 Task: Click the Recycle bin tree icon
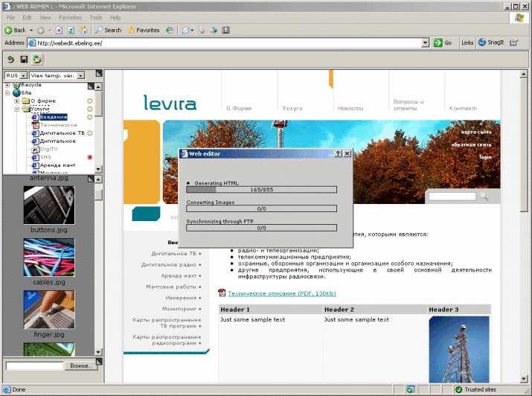tap(16, 85)
